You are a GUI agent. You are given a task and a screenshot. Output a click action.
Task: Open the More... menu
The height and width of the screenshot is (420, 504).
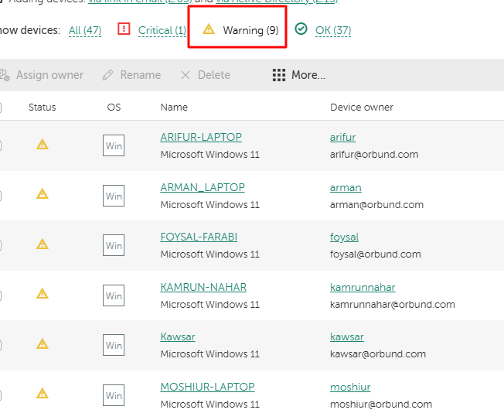[x=299, y=75]
